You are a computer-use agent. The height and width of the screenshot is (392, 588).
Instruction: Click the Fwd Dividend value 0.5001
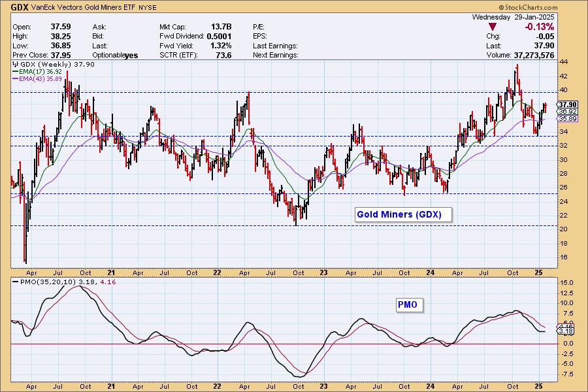(x=219, y=36)
